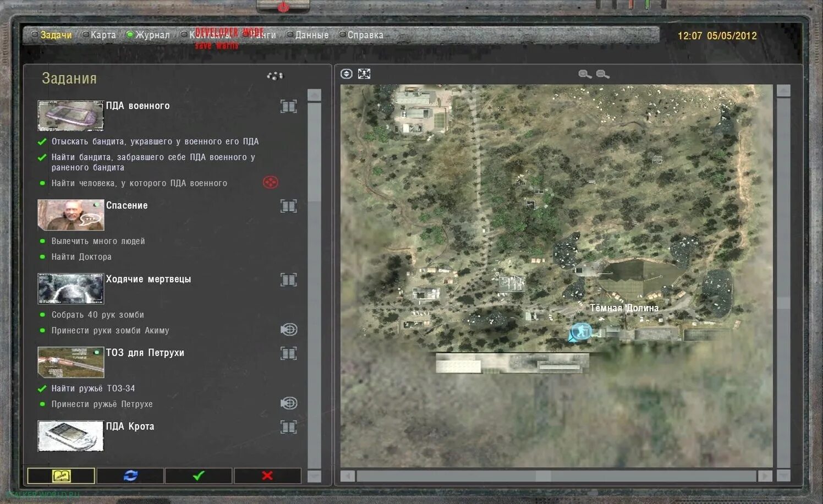
Task: Show completed tasks with green checkmark button
Action: tap(199, 475)
